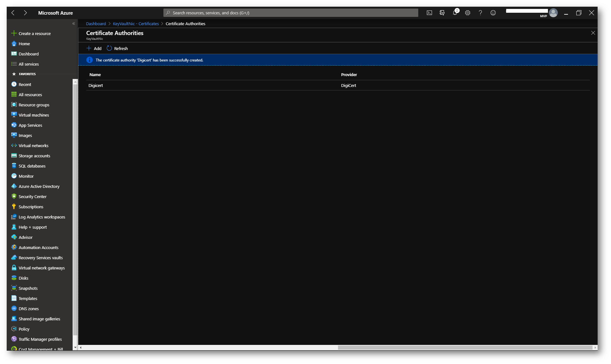Open Templates in the sidebar

pos(24,298)
